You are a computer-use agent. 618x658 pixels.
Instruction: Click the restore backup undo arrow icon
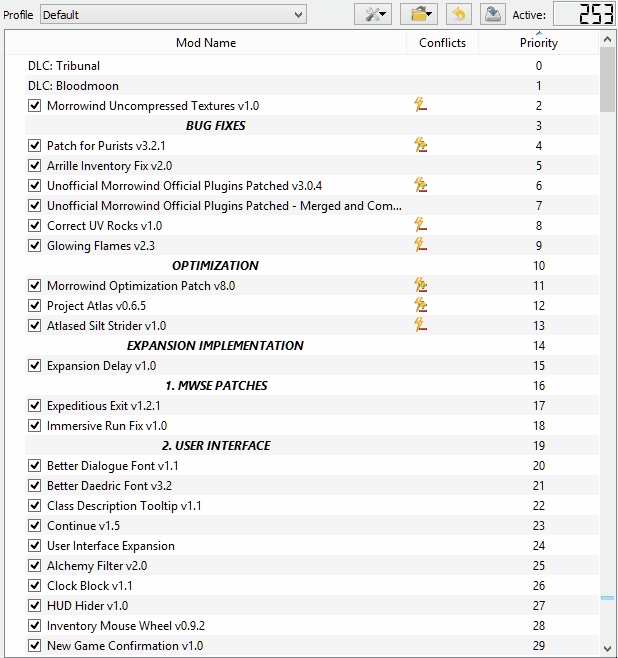tap(459, 15)
